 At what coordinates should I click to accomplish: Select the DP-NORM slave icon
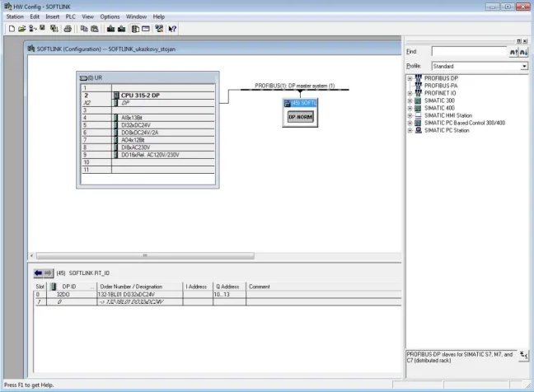click(301, 117)
